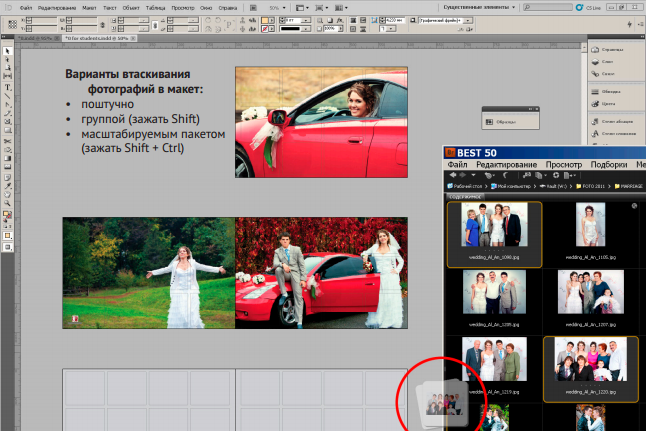Toggle constrain proportions for width and height
This screenshot has height=431, width=646.
pos(102,25)
